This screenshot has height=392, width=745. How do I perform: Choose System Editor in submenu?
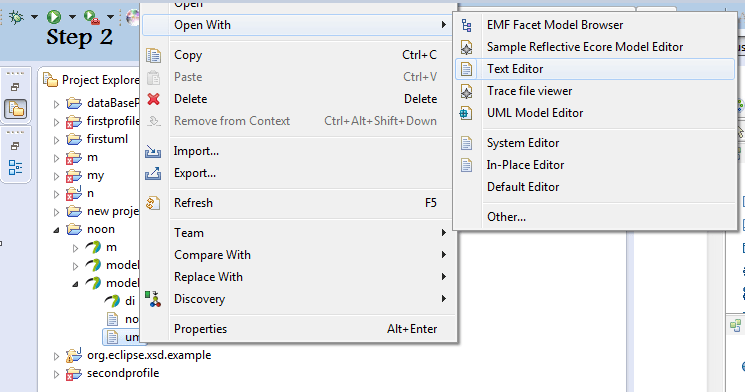pyautogui.click(x=595, y=143)
